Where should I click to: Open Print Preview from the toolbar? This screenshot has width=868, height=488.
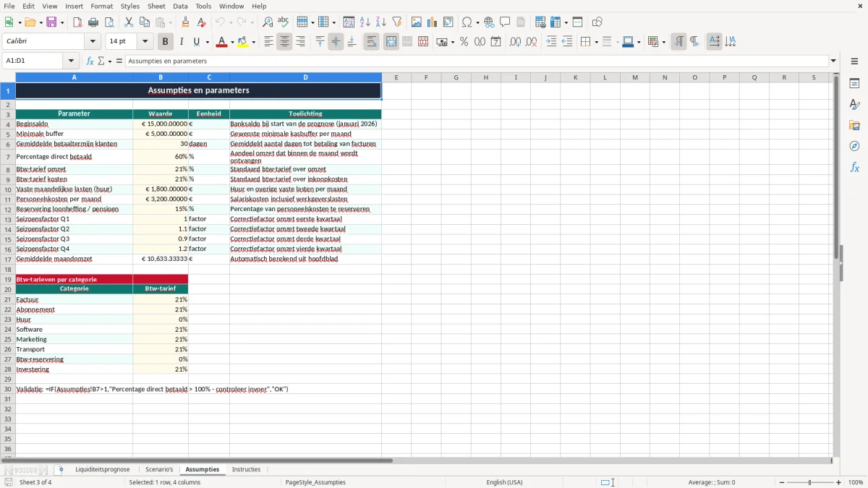tap(109, 22)
